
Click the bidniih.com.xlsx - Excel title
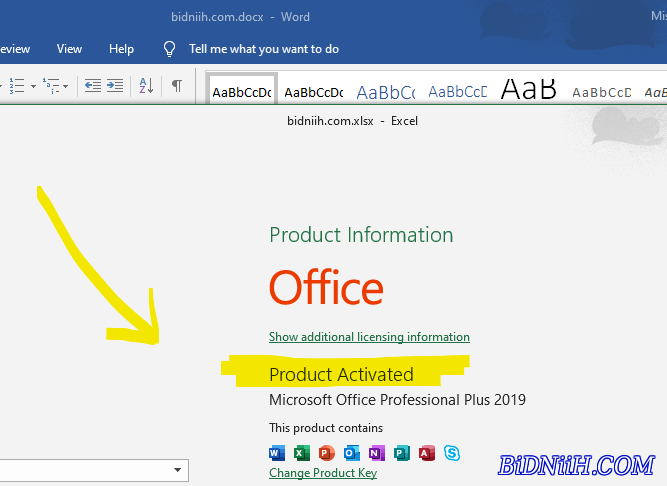click(x=352, y=121)
